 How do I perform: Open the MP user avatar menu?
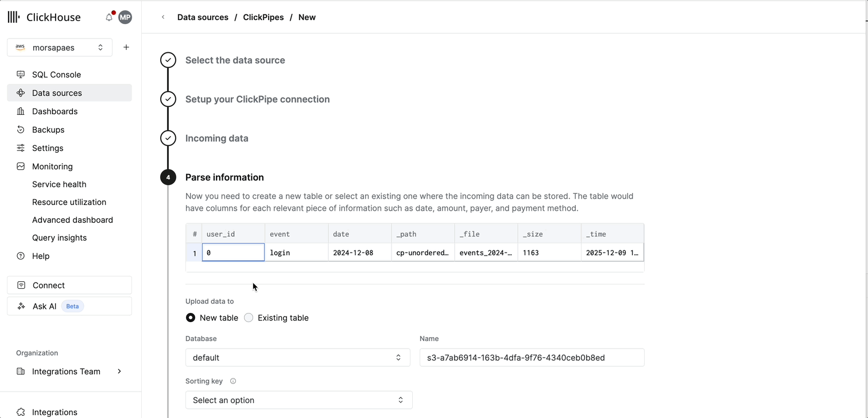125,17
